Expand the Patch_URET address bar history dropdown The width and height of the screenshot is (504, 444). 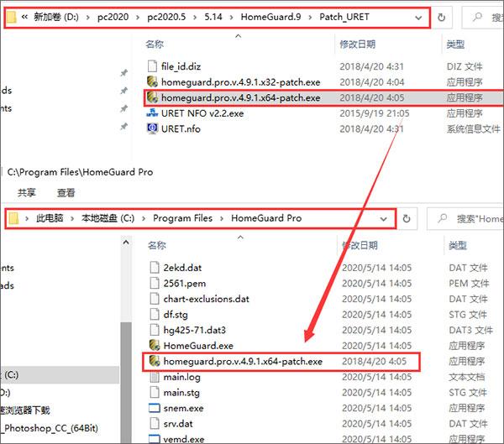pos(418,18)
